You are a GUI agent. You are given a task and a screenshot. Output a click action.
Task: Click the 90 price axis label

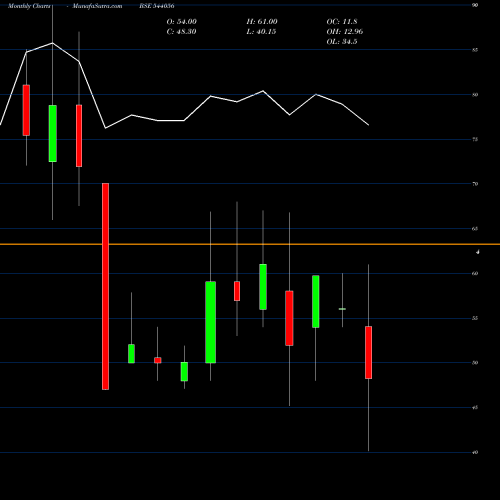click(475, 5)
